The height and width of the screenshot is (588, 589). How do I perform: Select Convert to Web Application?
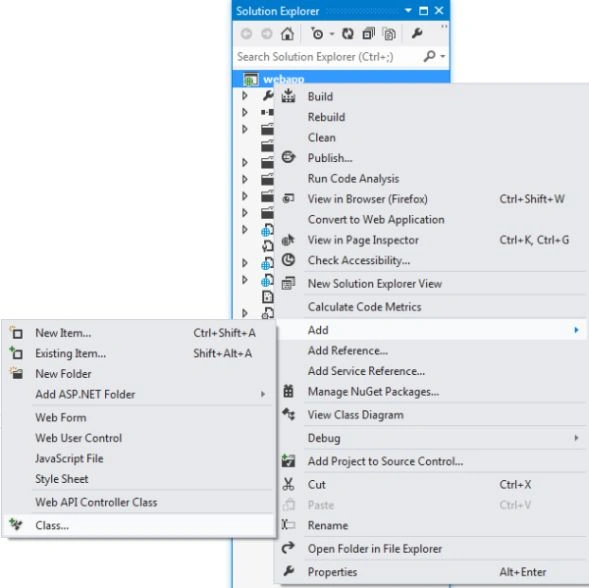(432, 219)
